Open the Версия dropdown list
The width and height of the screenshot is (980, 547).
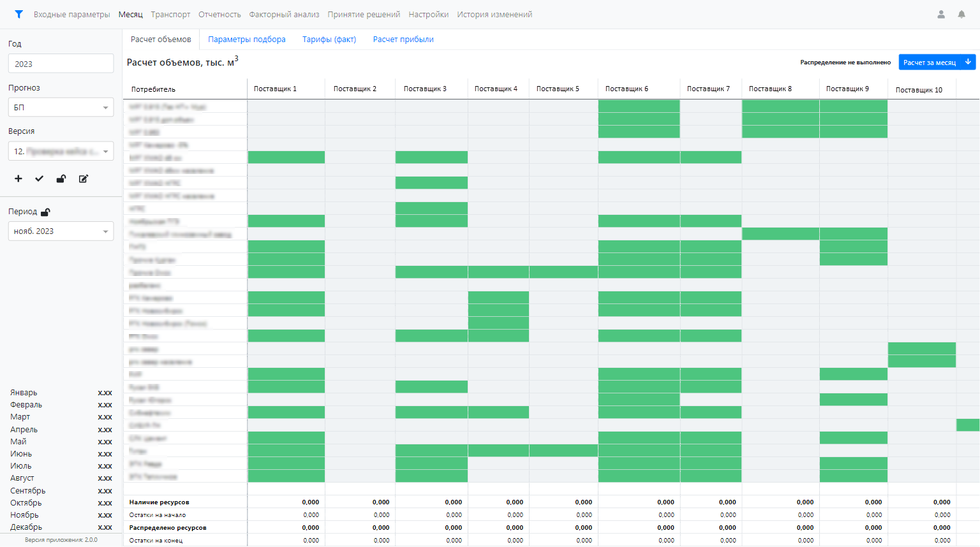(61, 151)
